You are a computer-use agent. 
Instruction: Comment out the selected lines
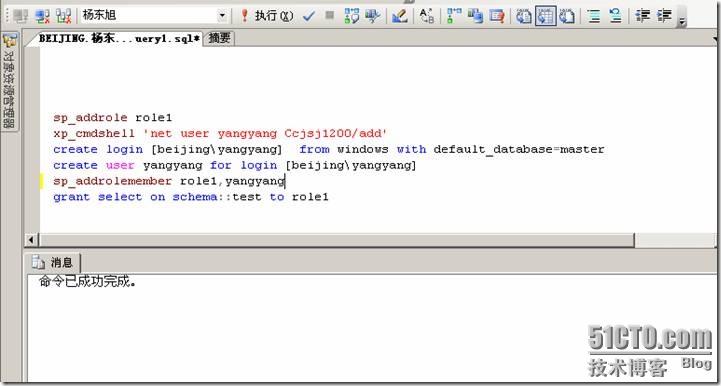click(594, 16)
